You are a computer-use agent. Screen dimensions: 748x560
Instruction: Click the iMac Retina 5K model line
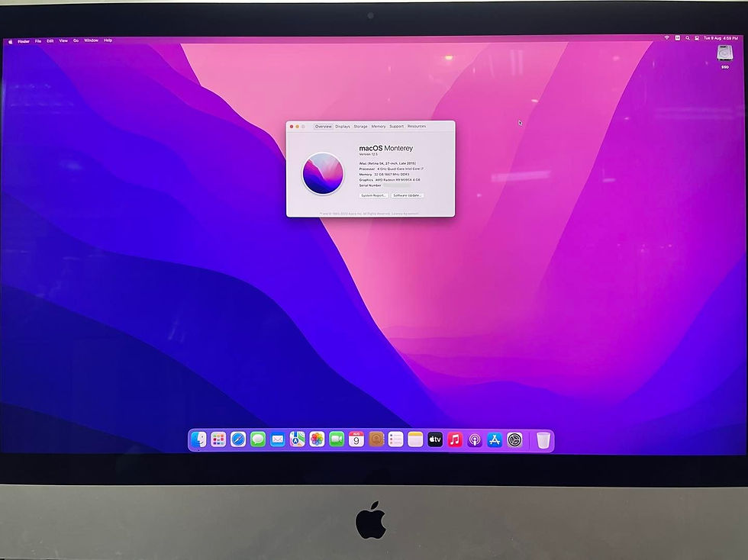[388, 163]
